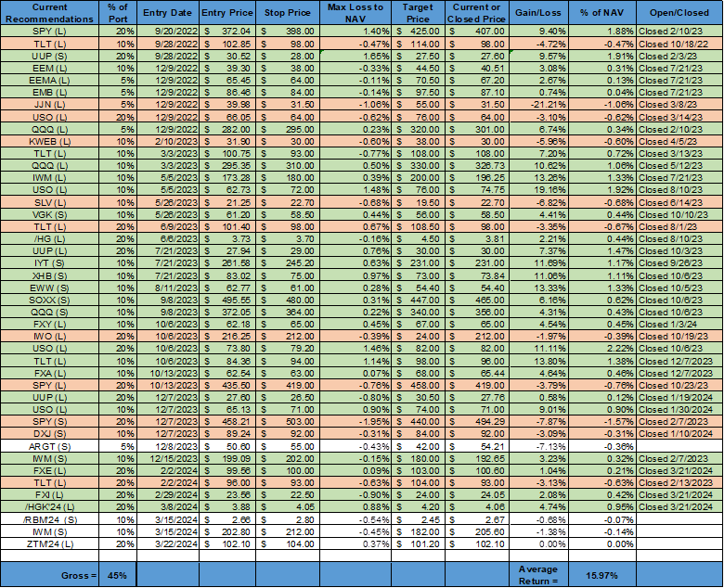724x588 pixels.
Task: Select the target price 447.00
Action: click(418, 300)
